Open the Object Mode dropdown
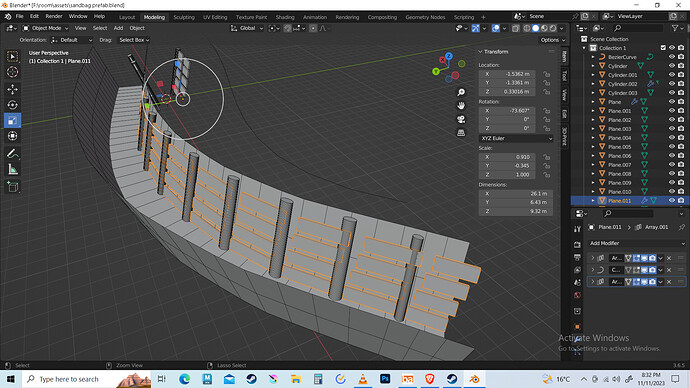 point(45,28)
